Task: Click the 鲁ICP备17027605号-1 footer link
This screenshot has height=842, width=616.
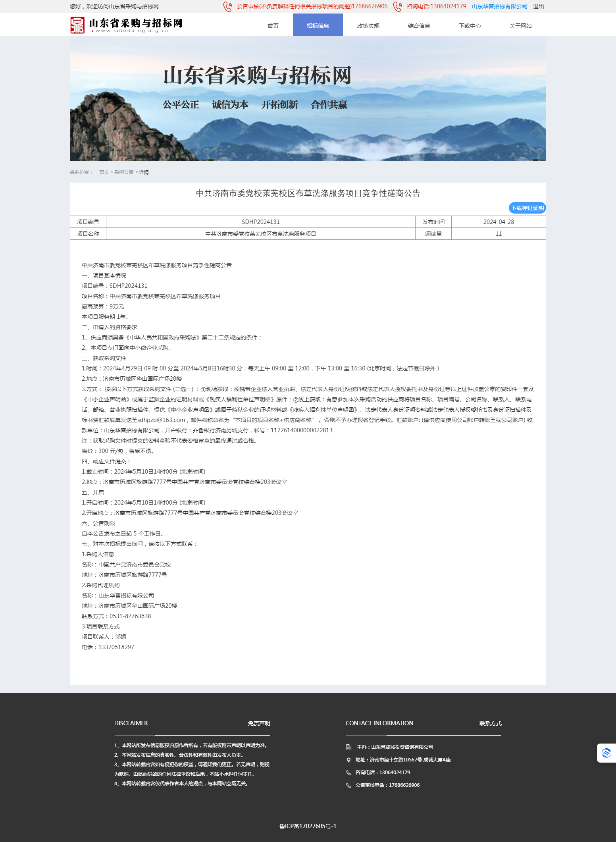Action: [x=308, y=826]
